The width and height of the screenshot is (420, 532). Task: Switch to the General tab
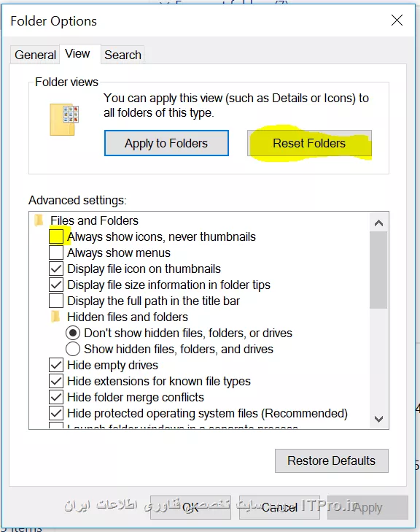35,55
